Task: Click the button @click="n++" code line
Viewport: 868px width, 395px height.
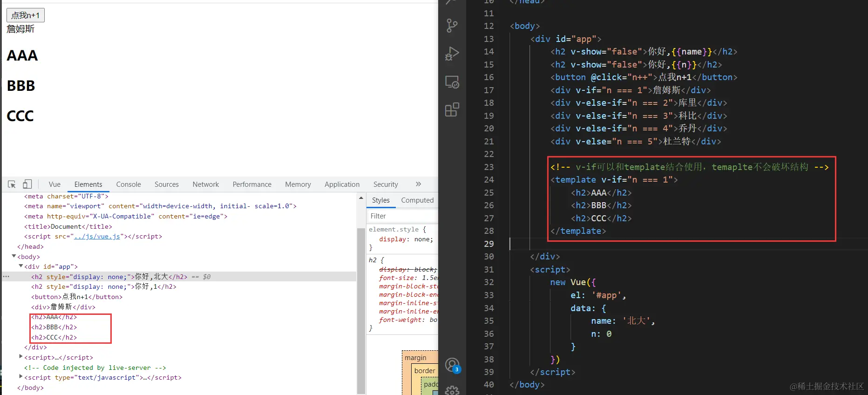Action: 644,77
